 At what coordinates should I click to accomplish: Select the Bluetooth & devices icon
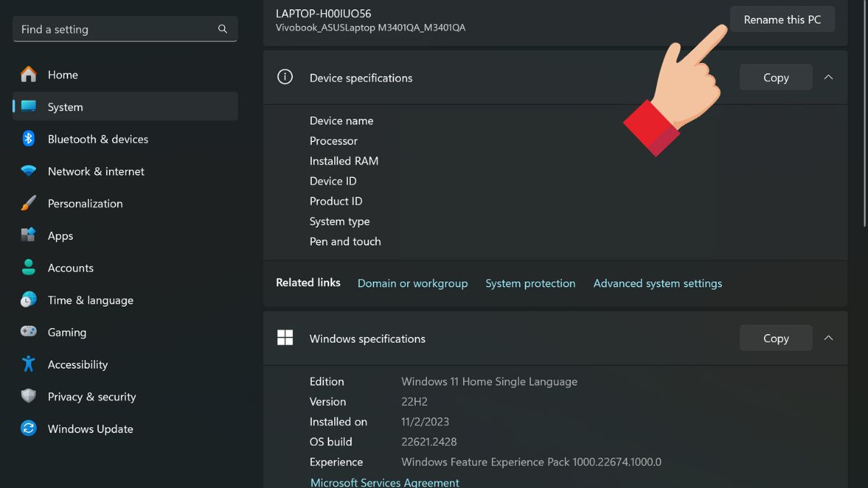28,139
